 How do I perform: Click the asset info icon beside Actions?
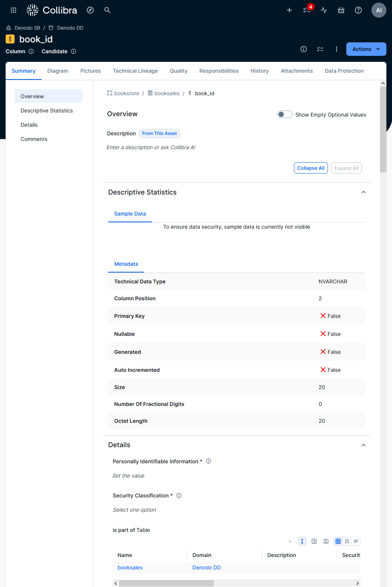coord(304,49)
